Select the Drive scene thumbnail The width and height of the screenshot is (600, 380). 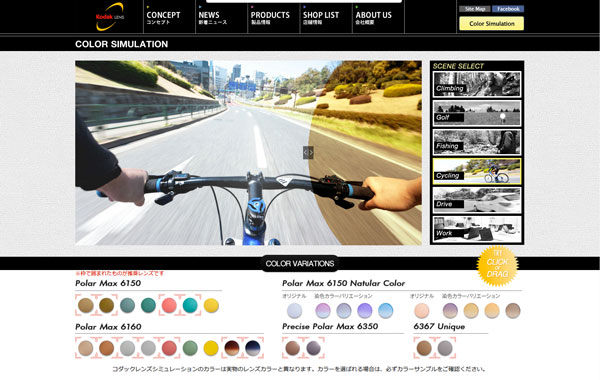tap(477, 200)
